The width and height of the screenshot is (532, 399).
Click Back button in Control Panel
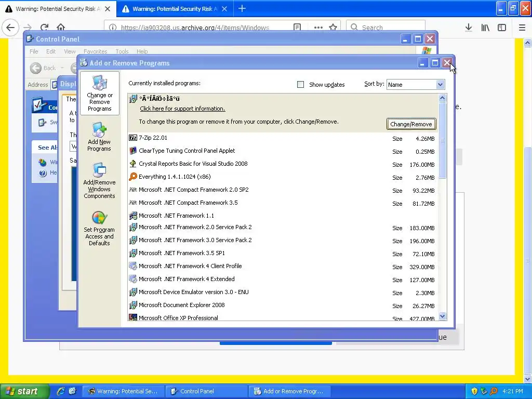pyautogui.click(x=44, y=68)
